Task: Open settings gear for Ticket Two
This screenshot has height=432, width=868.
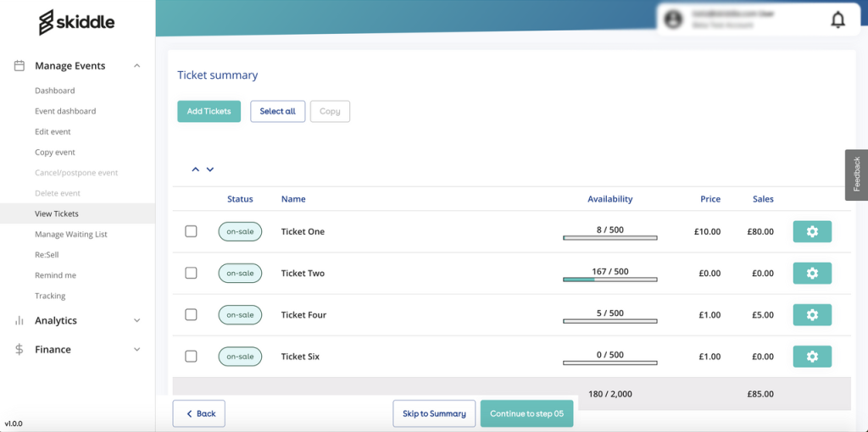Action: [x=811, y=273]
